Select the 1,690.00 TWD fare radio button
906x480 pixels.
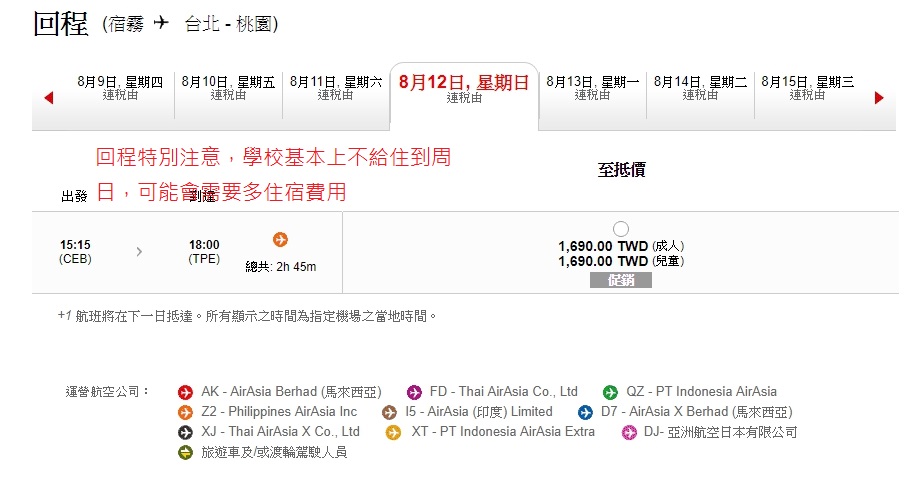(x=621, y=229)
